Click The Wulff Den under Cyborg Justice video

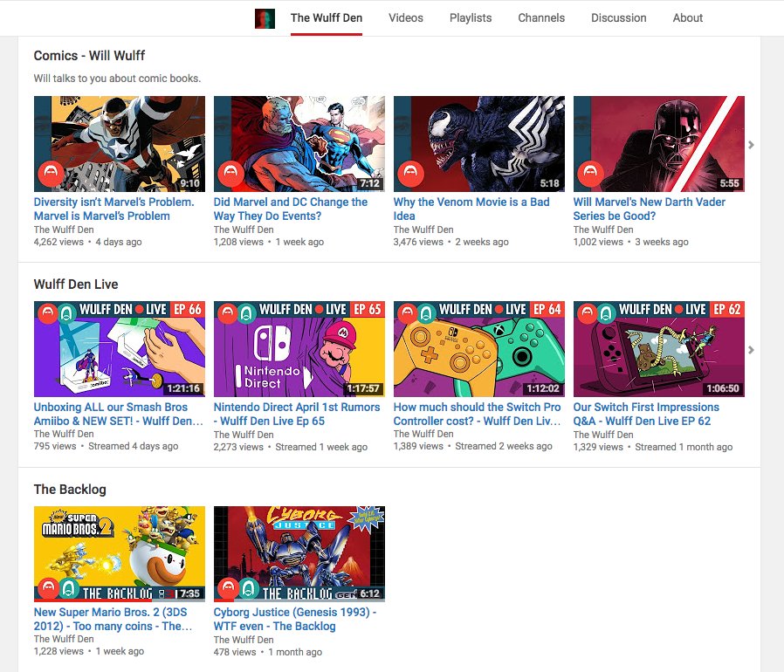click(x=244, y=640)
